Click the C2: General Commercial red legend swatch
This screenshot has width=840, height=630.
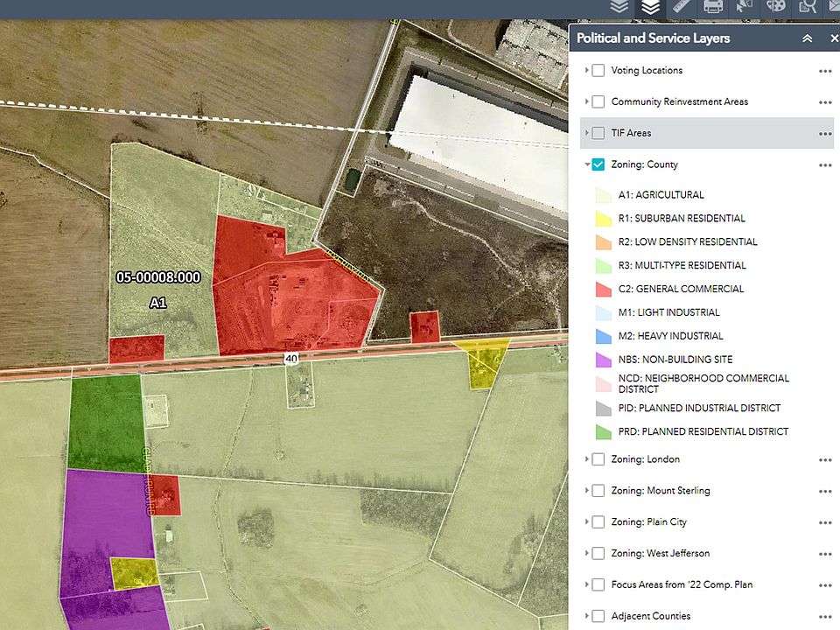603,290
